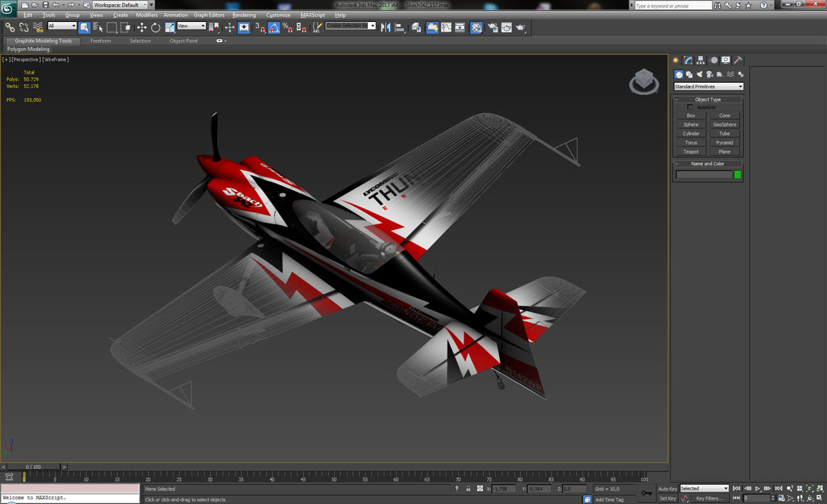This screenshot has width=827, height=504.
Task: Open the Modifiers menu
Action: tap(146, 15)
